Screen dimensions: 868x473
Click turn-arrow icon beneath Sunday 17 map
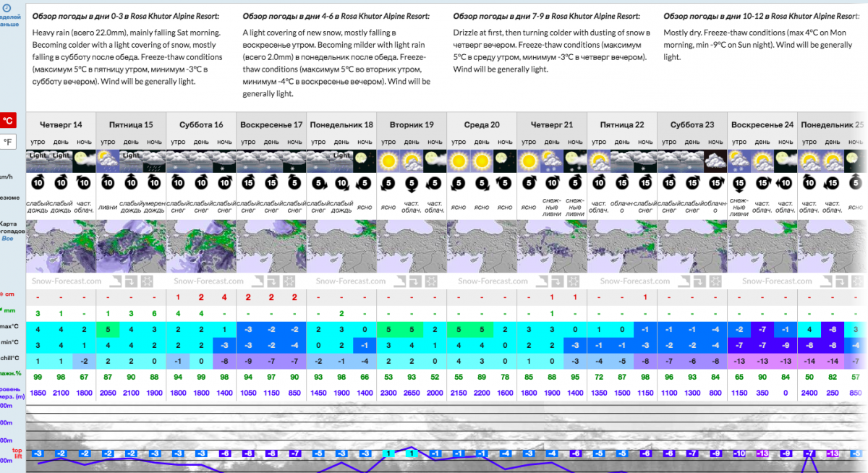[272, 281]
